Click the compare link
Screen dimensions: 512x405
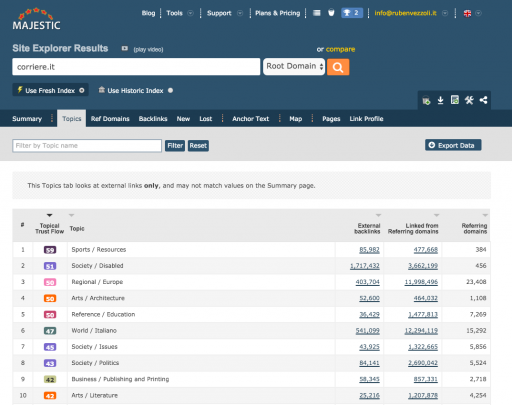340,49
